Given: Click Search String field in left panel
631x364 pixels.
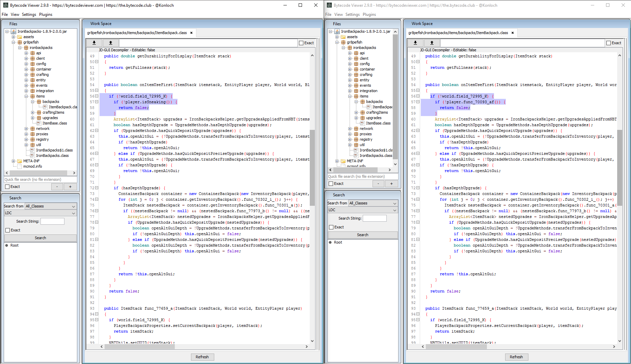Looking at the screenshot, I should point(52,221).
